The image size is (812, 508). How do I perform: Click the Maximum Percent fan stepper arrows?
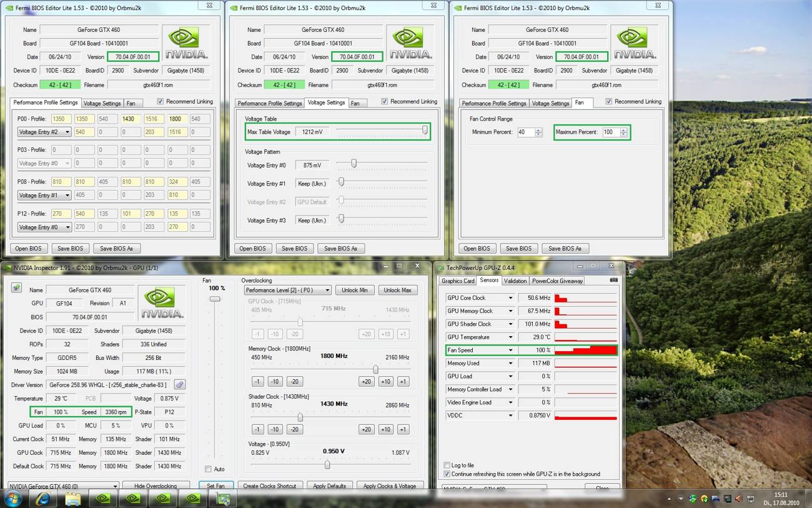pyautogui.click(x=623, y=132)
